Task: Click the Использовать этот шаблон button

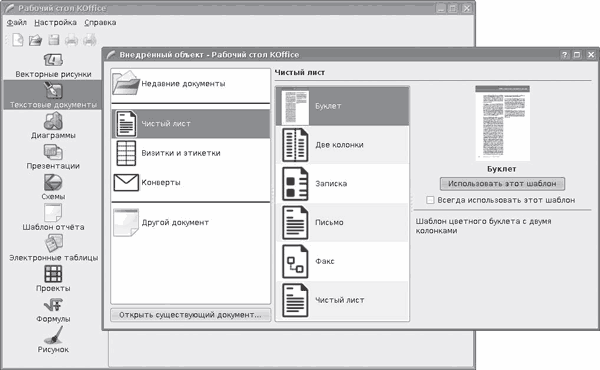Action: coord(502,184)
